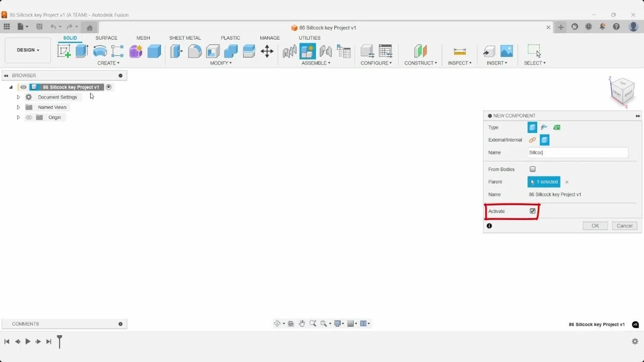The image size is (644, 362).
Task: Click OK in New Component dialog
Action: pyautogui.click(x=595, y=226)
